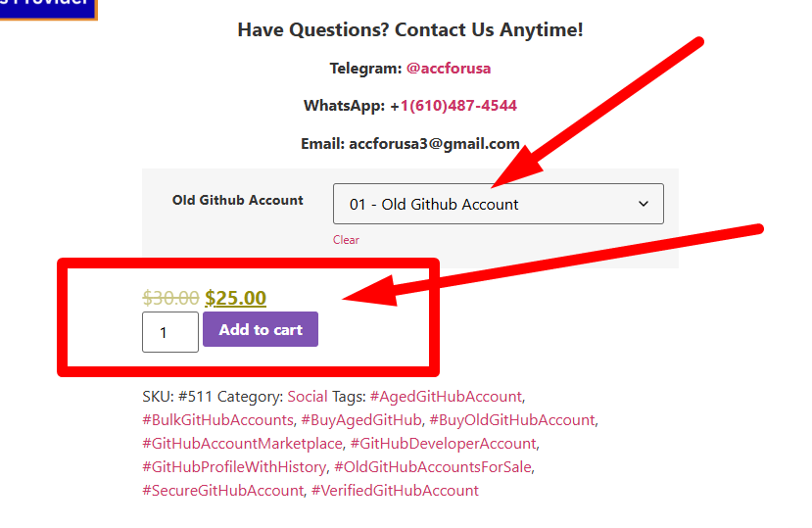Image resolution: width=812 pixels, height=528 pixels.
Task: Click the blue Provider banner button
Action: pos(48,9)
